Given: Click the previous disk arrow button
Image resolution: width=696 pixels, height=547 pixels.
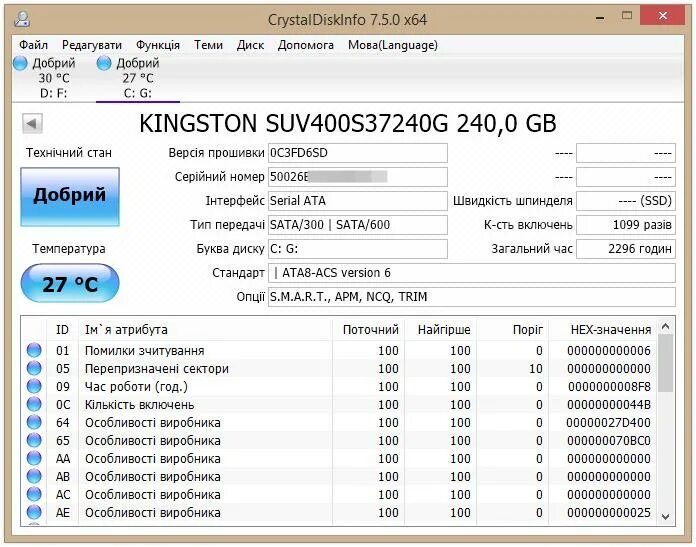Looking at the screenshot, I should coord(32,123).
